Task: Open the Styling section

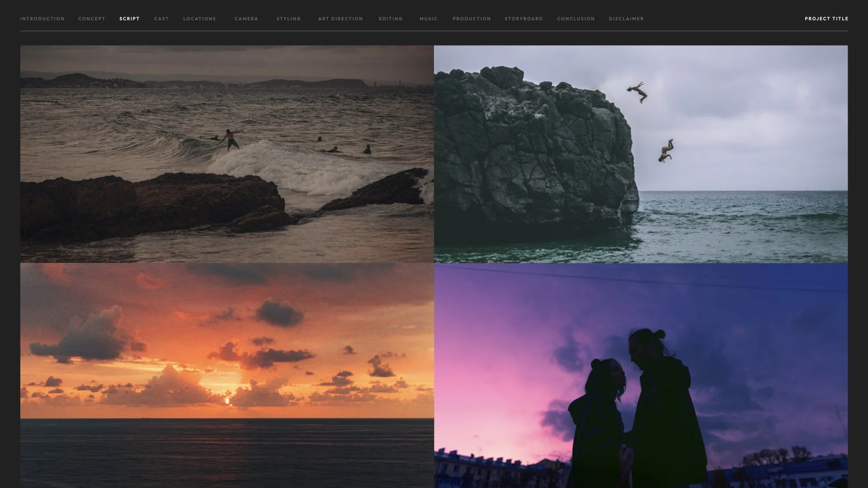Action: point(288,19)
